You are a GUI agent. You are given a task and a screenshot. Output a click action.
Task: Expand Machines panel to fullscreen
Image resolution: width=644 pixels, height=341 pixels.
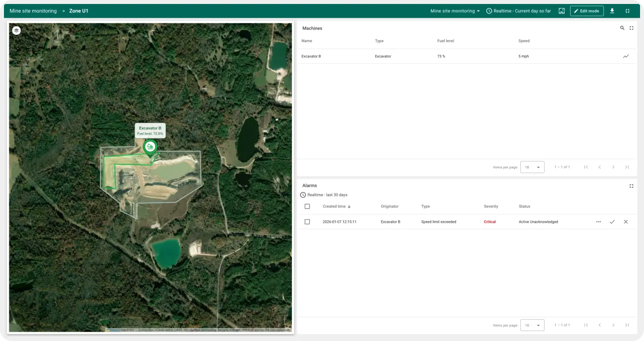pos(632,28)
